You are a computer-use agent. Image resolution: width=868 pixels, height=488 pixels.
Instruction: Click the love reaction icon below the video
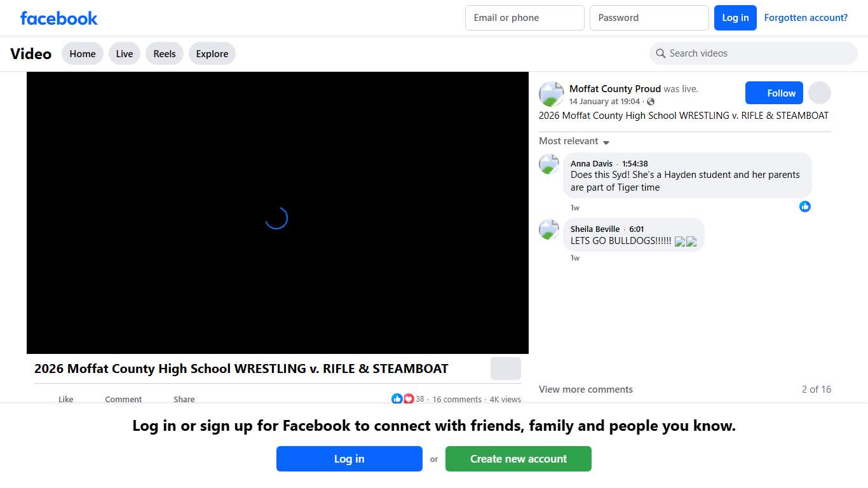tap(408, 398)
